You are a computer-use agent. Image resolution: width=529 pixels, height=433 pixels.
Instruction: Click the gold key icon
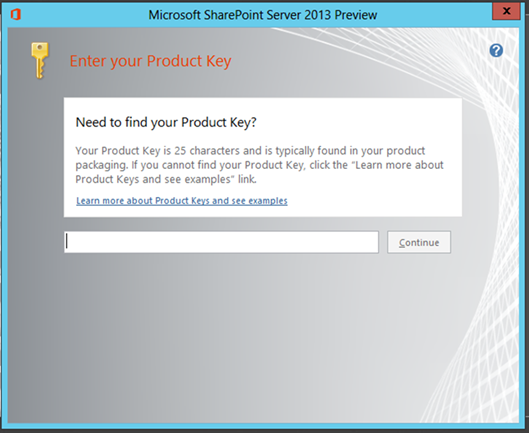tap(39, 60)
